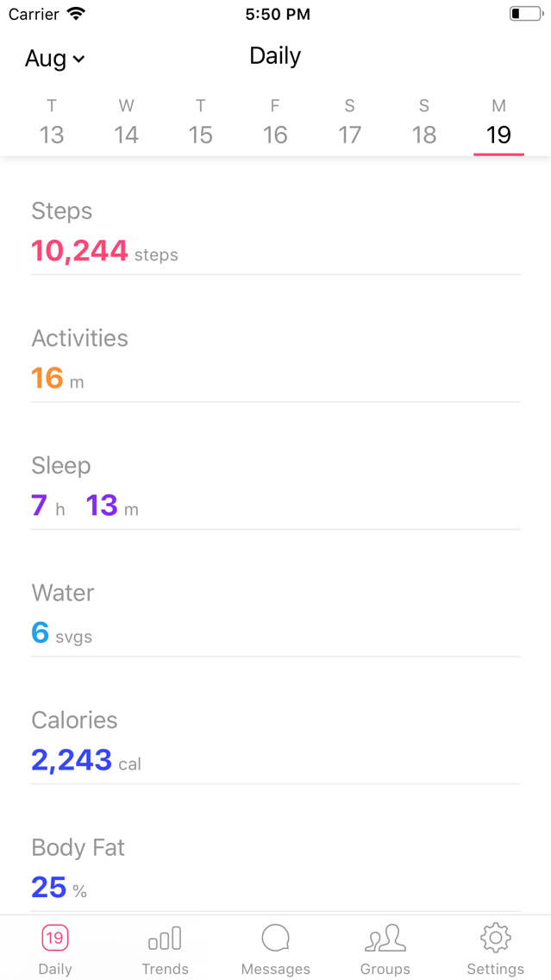Select Wednesday 14 in the week strip
Image resolution: width=551 pixels, height=980 pixels.
(126, 122)
